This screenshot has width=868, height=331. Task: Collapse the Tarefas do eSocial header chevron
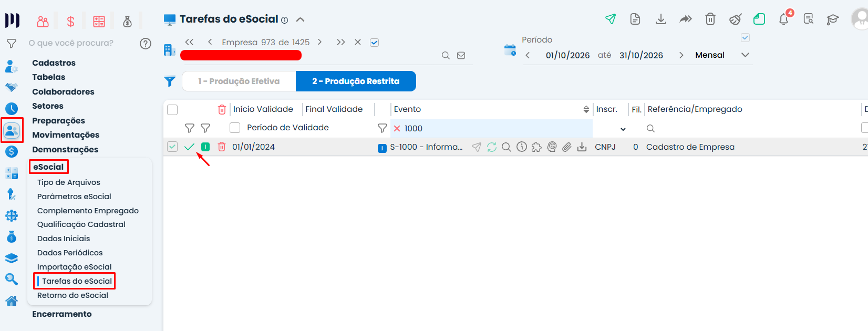tap(301, 20)
